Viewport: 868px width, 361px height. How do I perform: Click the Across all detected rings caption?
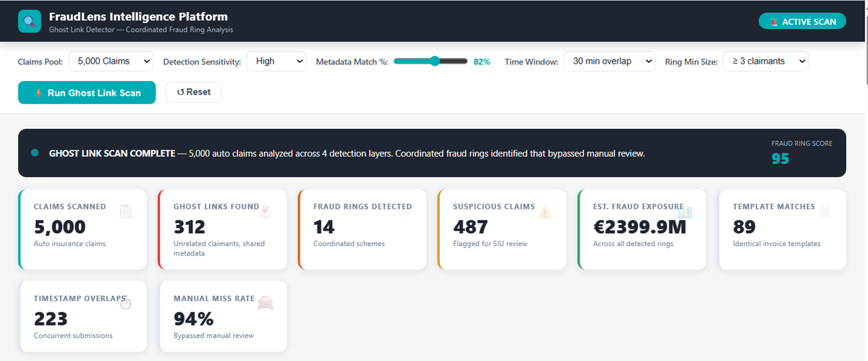pyautogui.click(x=633, y=244)
